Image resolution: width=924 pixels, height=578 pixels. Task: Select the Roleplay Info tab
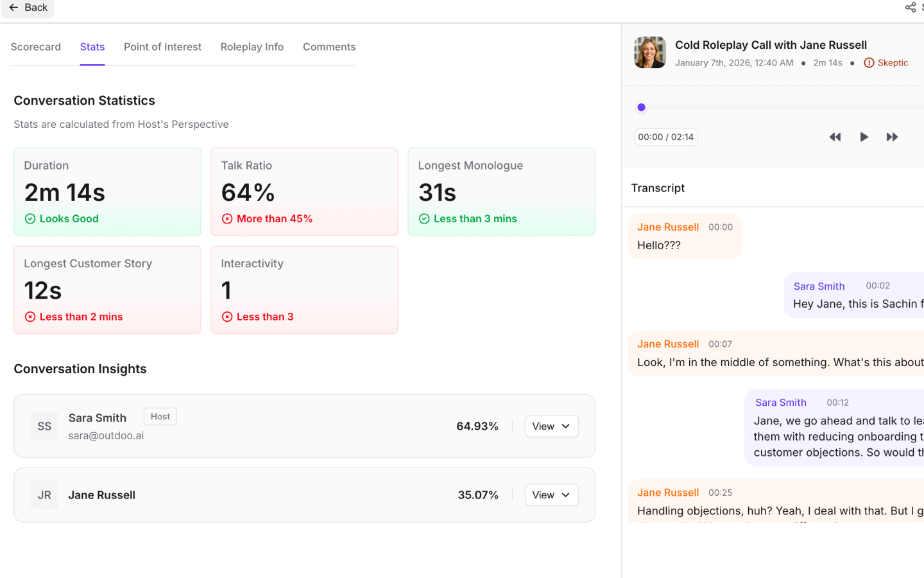click(x=252, y=47)
